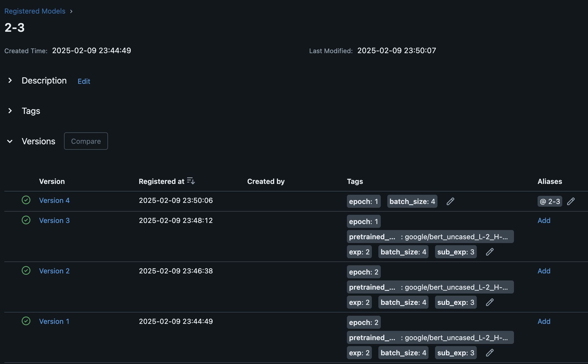Click the edit tags pencil in Version 2 row
588x364 pixels.
(490, 302)
